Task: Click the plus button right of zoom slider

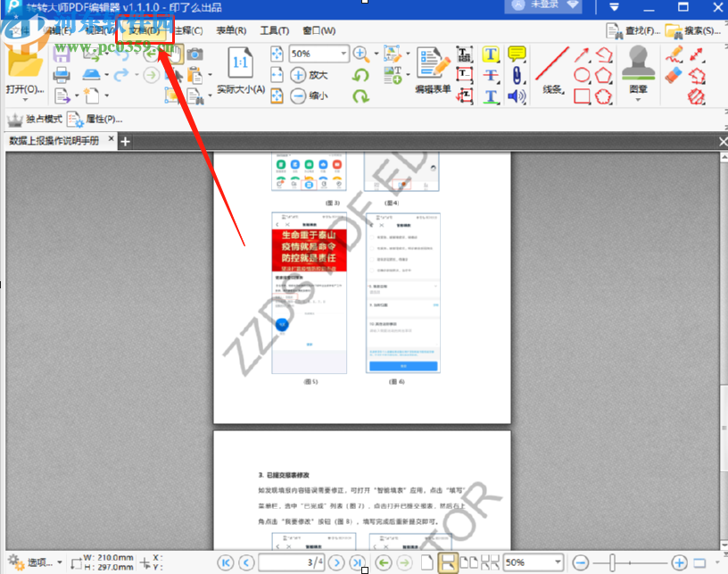Action: [679, 563]
